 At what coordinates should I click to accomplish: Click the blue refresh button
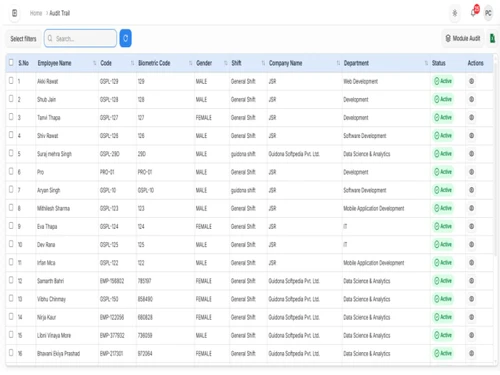click(x=125, y=38)
